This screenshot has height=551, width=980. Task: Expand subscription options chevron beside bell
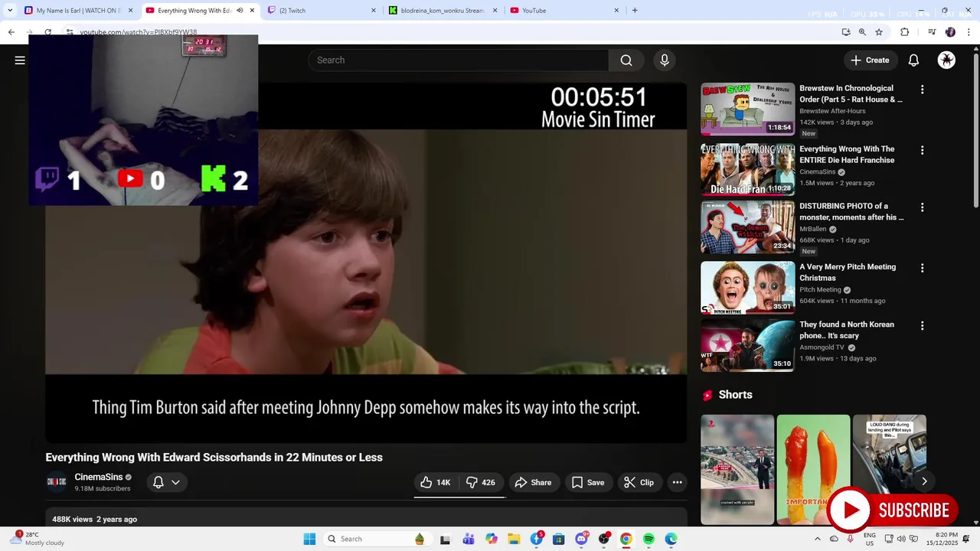pos(175,482)
